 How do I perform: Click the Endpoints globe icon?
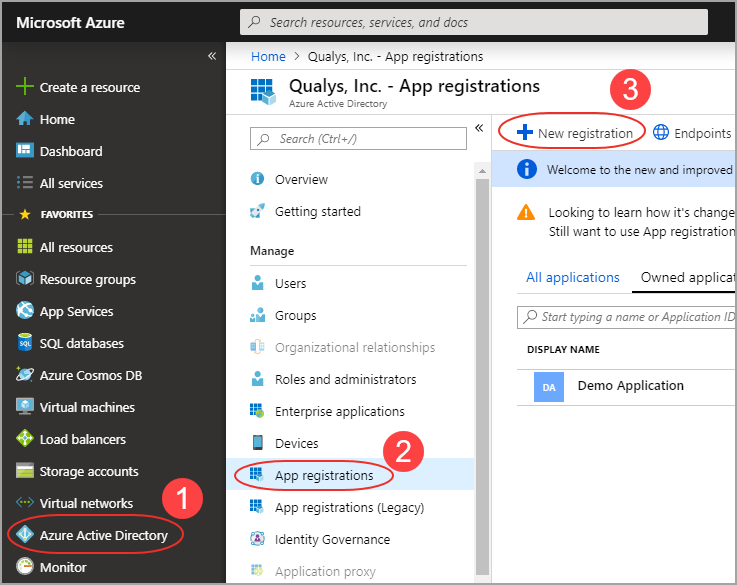tap(661, 133)
